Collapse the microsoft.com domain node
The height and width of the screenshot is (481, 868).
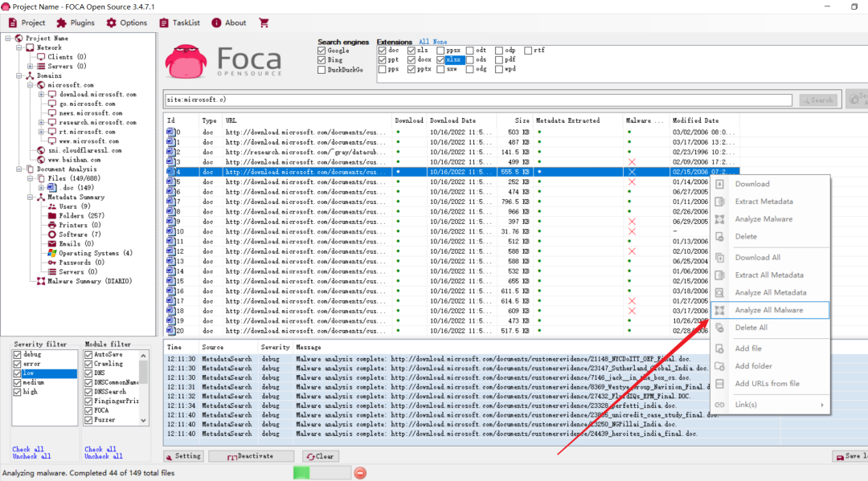(31, 85)
